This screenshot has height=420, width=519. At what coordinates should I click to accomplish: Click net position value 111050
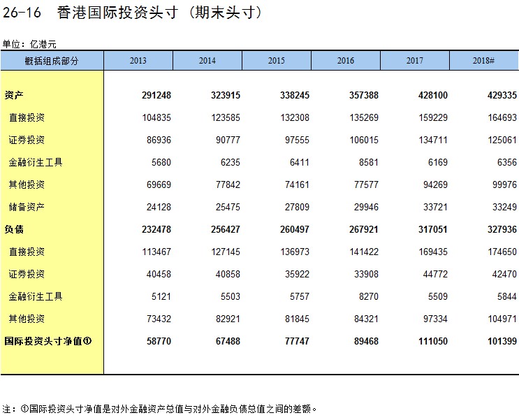coord(433,341)
